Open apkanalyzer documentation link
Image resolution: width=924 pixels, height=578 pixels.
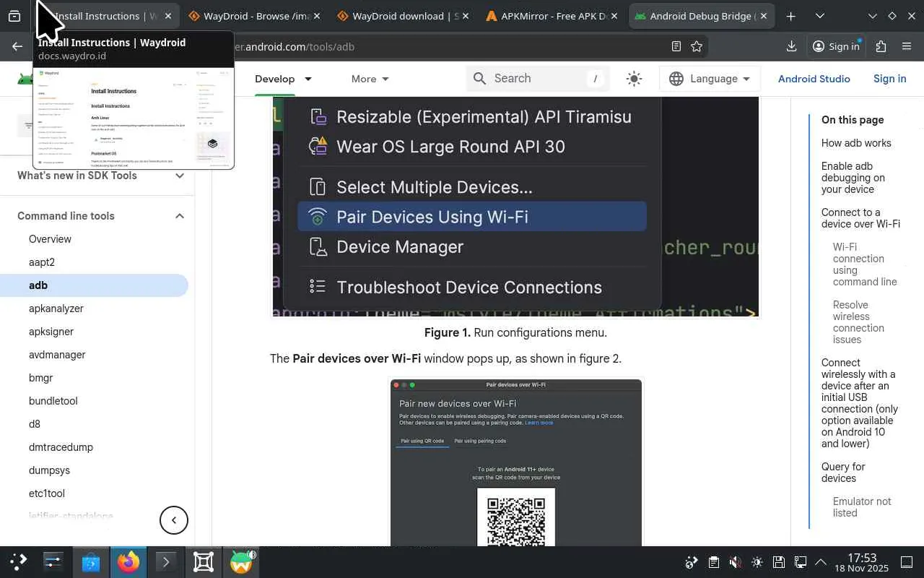(x=56, y=309)
